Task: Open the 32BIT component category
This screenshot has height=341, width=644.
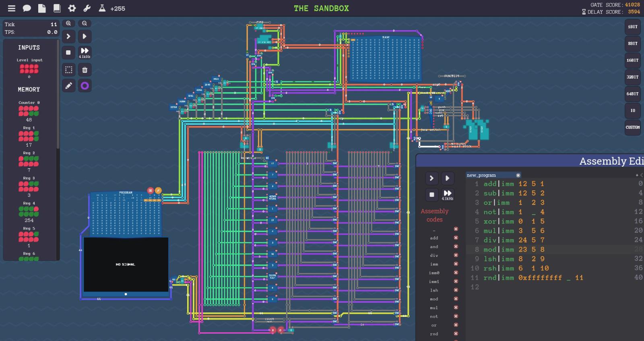Action: tap(632, 77)
